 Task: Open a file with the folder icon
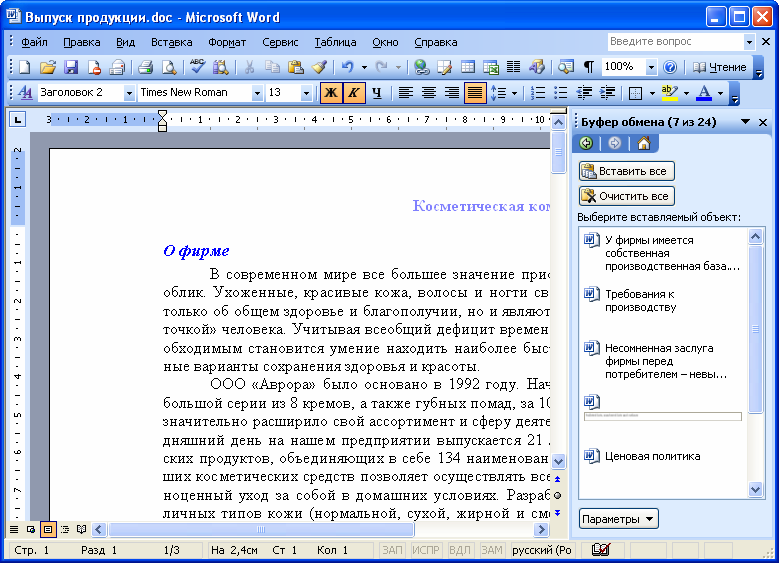(x=47, y=67)
